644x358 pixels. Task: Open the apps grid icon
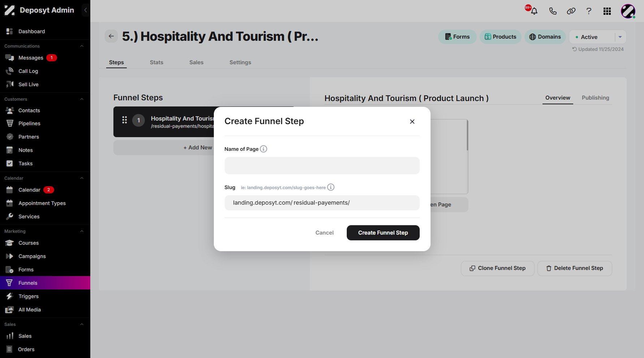point(607,11)
